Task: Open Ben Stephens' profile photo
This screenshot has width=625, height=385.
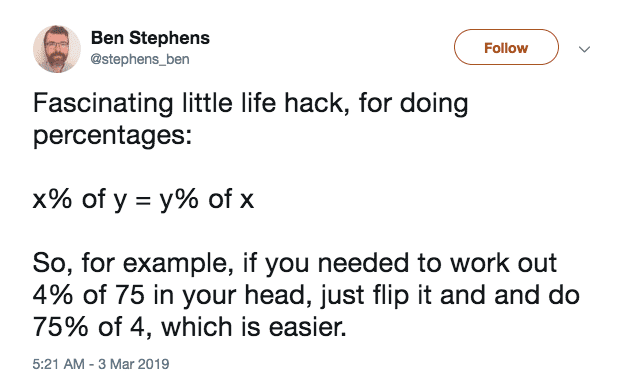Action: [x=57, y=49]
